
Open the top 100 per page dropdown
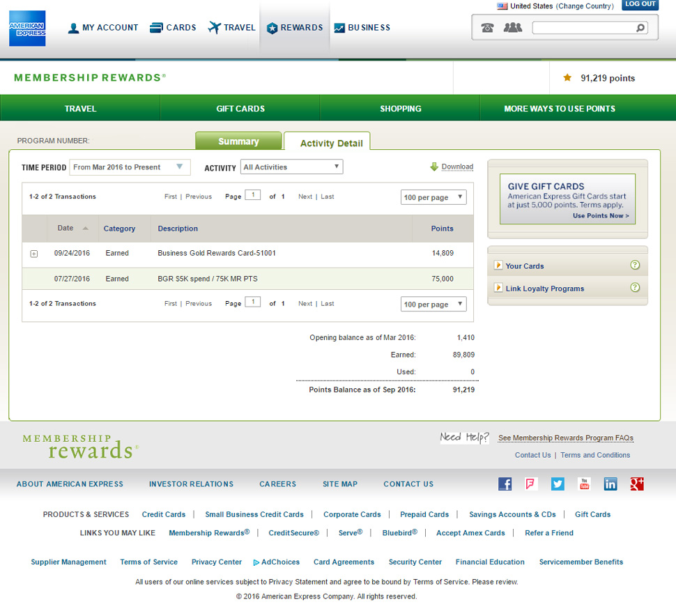[x=433, y=197]
